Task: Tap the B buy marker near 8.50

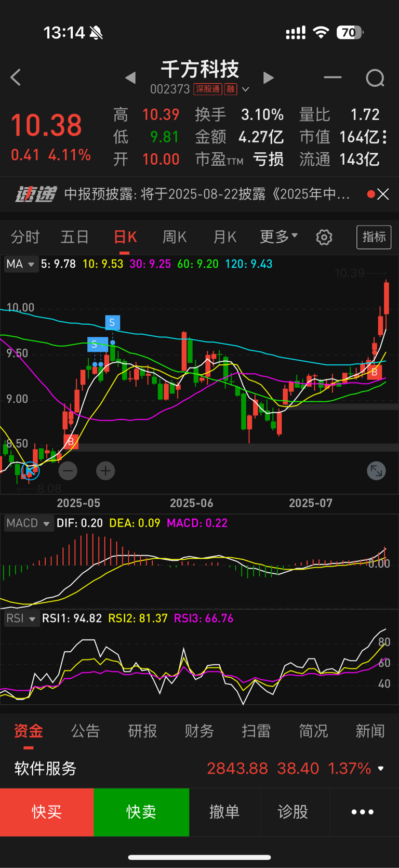Action: click(x=71, y=442)
